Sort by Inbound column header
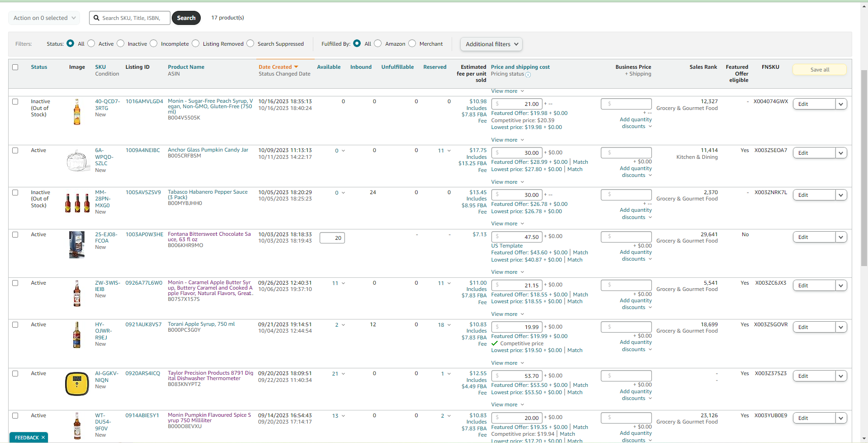The width and height of the screenshot is (868, 443). [x=361, y=67]
